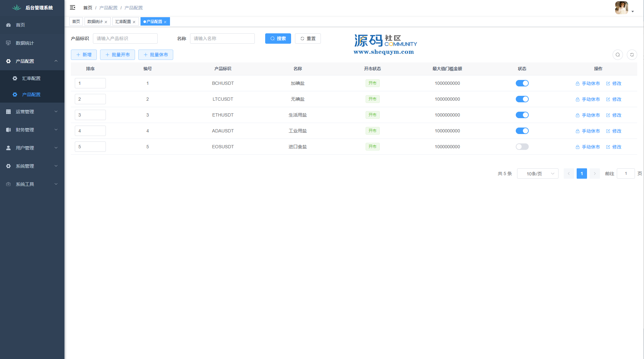Screen dimensions: 644x359
Task: Enable the status switch for EOSUSDT
Action: click(x=522, y=147)
